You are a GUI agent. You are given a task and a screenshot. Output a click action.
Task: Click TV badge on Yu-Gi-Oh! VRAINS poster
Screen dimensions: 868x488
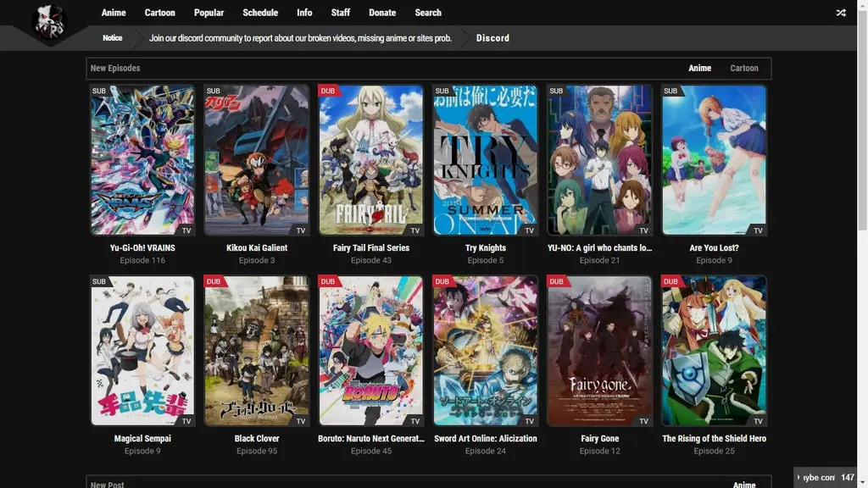pos(186,230)
